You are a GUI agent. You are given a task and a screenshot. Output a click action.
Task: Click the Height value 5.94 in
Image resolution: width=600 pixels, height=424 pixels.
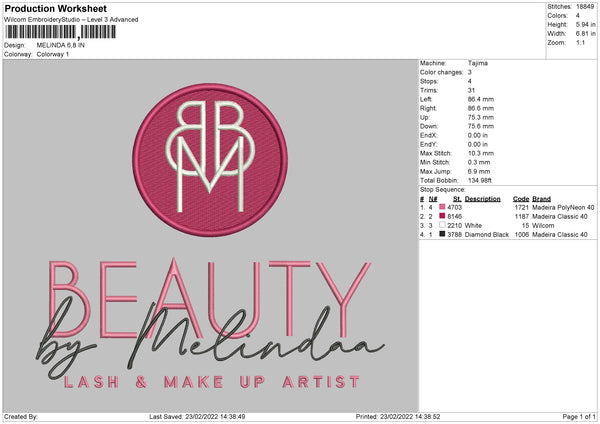[x=585, y=24]
